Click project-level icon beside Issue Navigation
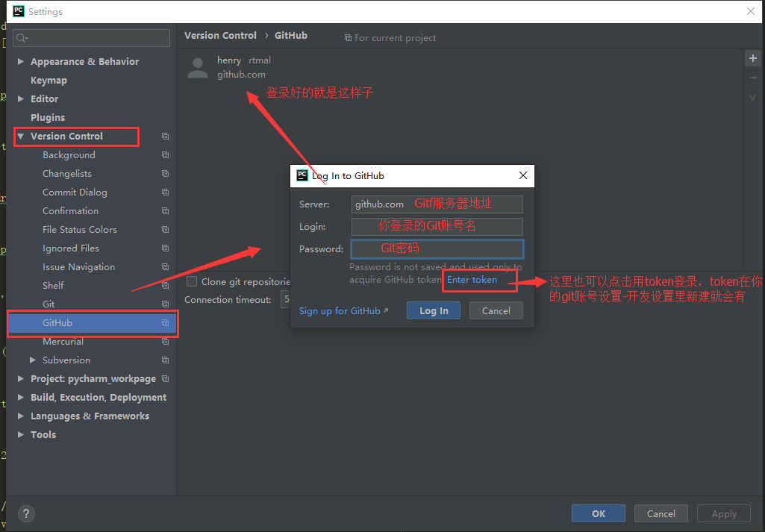The image size is (765, 532). 166,266
